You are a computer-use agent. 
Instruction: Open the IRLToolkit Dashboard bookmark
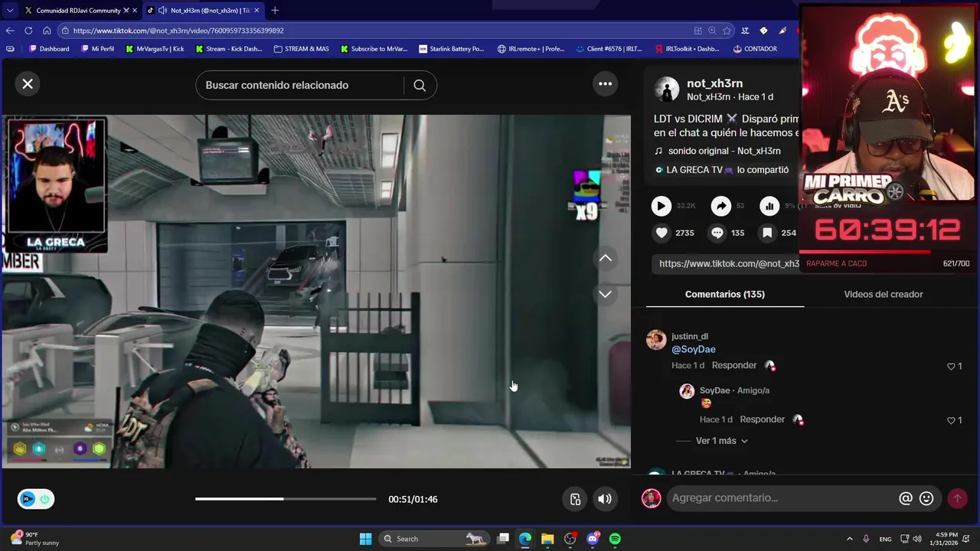(x=687, y=49)
